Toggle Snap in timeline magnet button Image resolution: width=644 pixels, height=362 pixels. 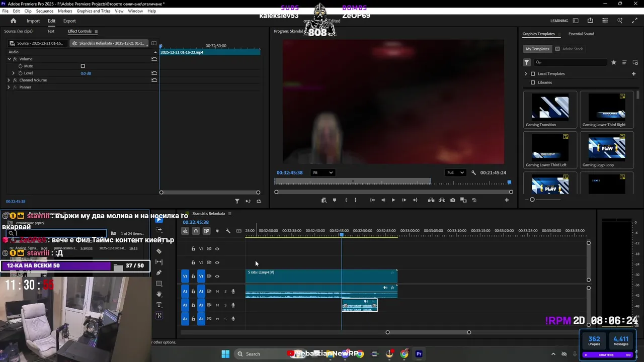[x=196, y=231]
